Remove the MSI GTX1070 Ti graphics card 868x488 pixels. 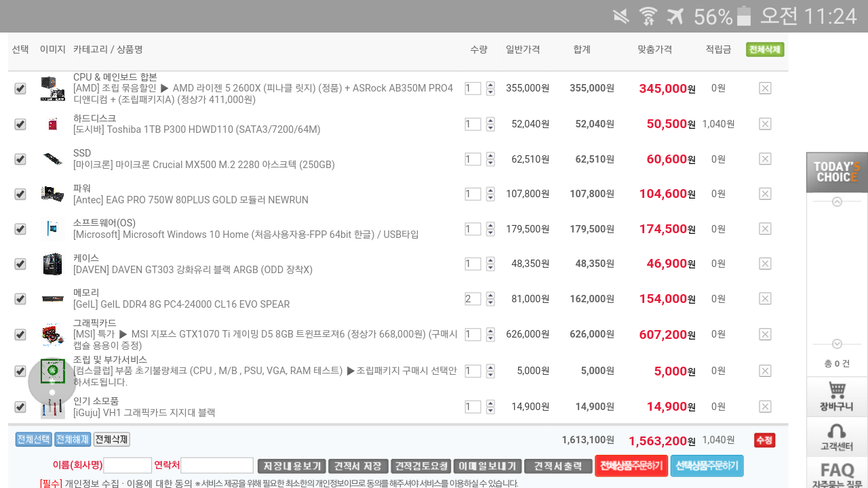point(765,334)
